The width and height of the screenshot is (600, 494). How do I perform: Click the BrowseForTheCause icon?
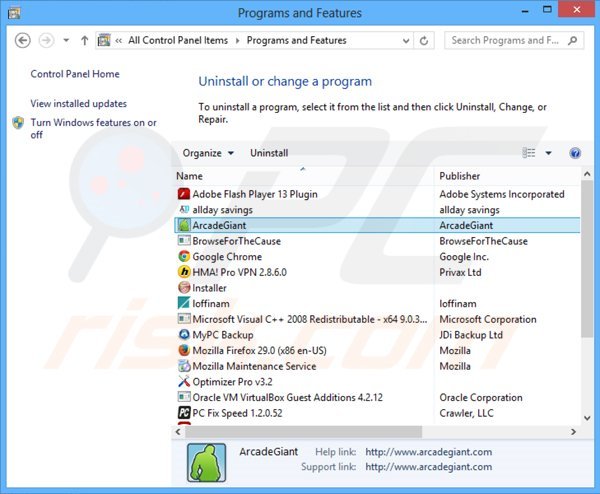point(184,241)
